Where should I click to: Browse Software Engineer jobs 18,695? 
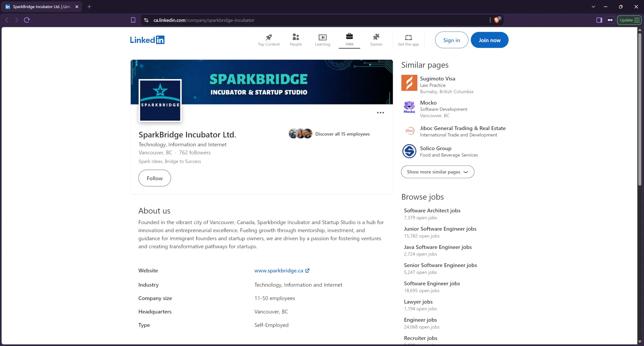pyautogui.click(x=432, y=284)
